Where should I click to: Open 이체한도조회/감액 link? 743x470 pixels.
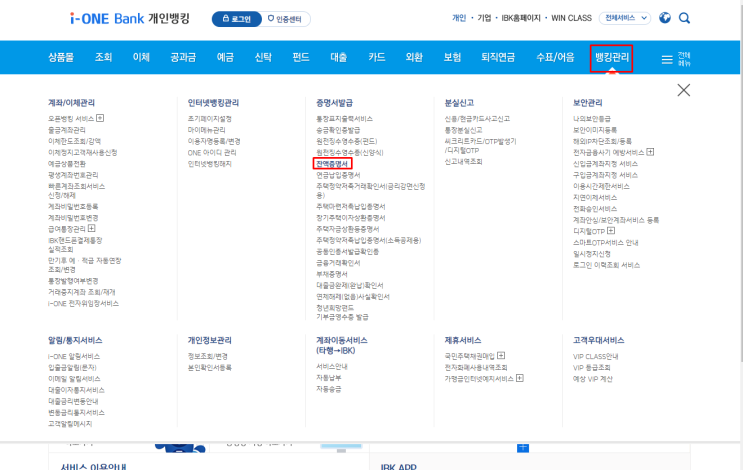(x=74, y=141)
